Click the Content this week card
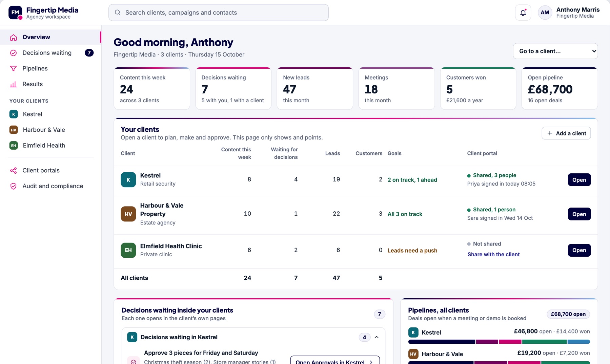Image resolution: width=610 pixels, height=364 pixels. [x=152, y=88]
